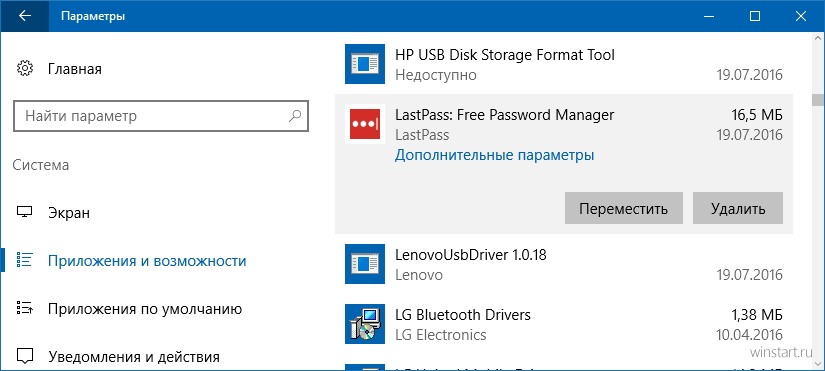The image size is (825, 371).
Task: Click the Приложения и возможности list icon
Action: pos(25,260)
